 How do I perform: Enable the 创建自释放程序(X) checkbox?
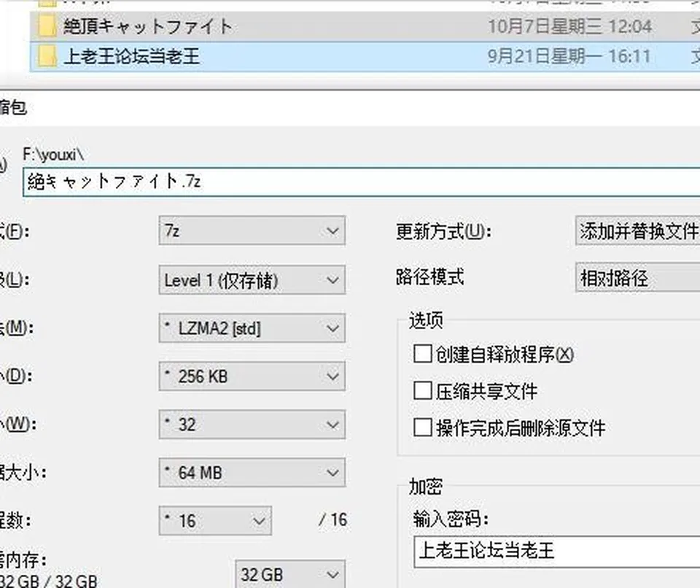[422, 353]
